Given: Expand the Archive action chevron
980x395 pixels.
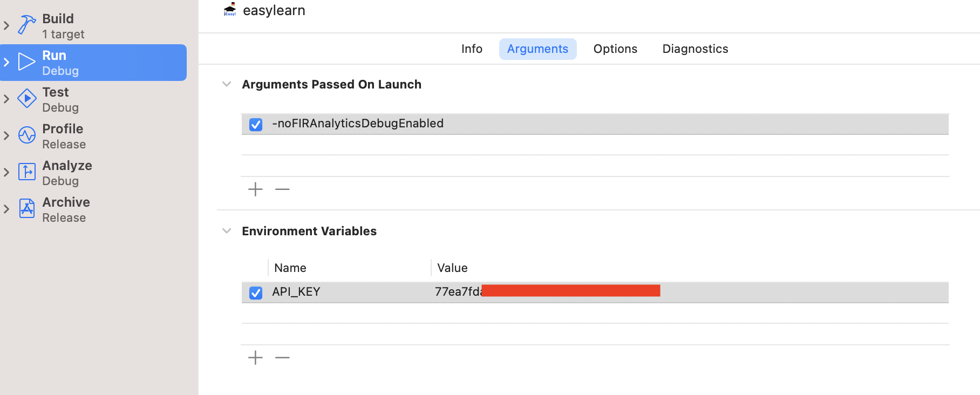Looking at the screenshot, I should point(6,209).
